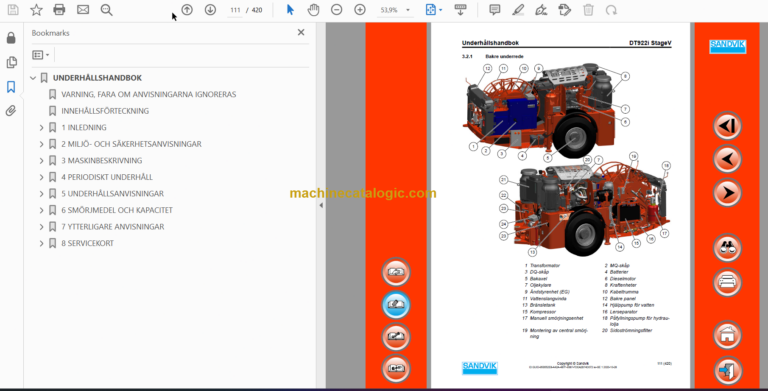Click the Stamp tool icon
The height and width of the screenshot is (391, 768).
click(x=564, y=10)
